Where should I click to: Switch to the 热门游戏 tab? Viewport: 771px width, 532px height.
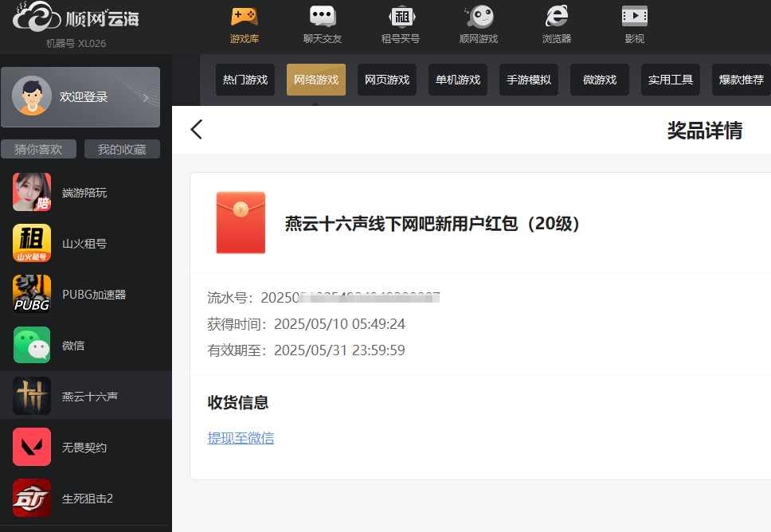tap(245, 80)
